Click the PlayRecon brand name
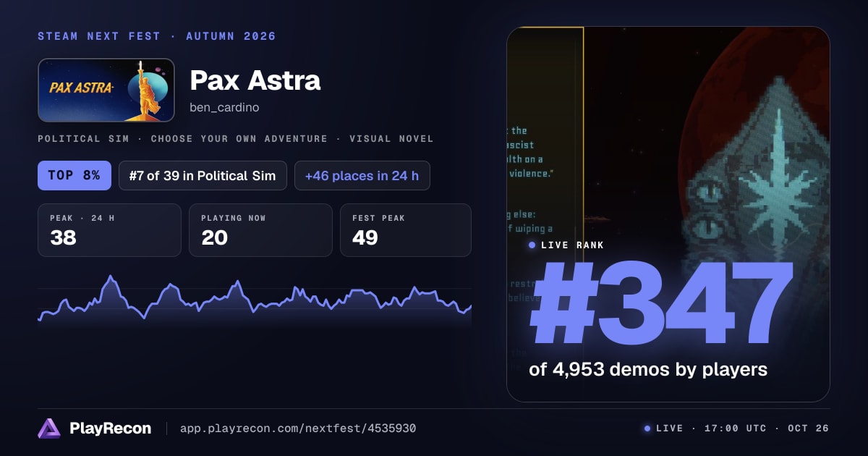The height and width of the screenshot is (456, 868). [x=111, y=428]
